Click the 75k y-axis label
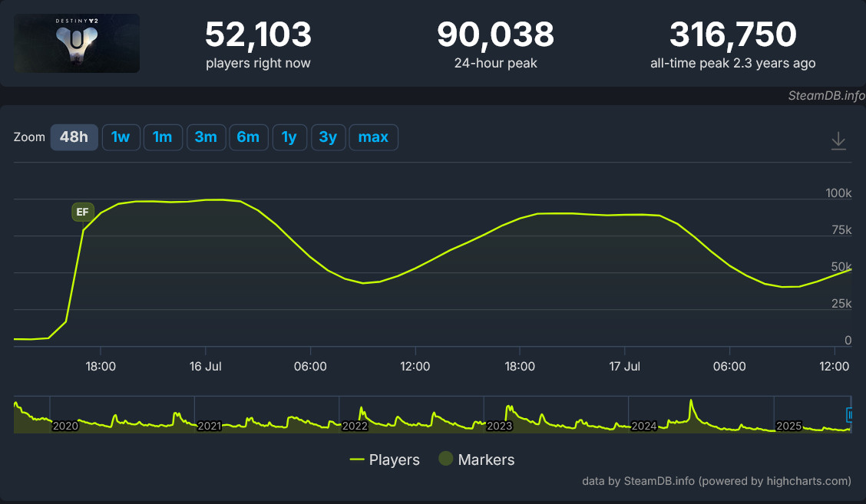This screenshot has width=866, height=504. click(841, 230)
